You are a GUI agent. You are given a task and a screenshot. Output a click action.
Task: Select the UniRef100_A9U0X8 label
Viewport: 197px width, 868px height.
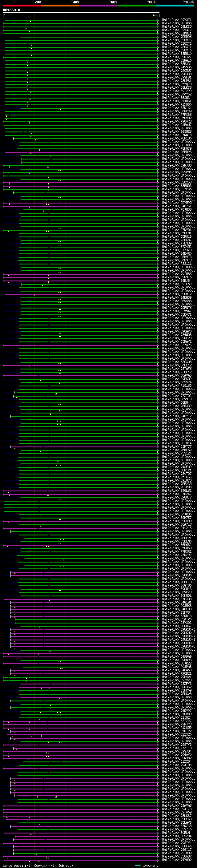(177, 122)
